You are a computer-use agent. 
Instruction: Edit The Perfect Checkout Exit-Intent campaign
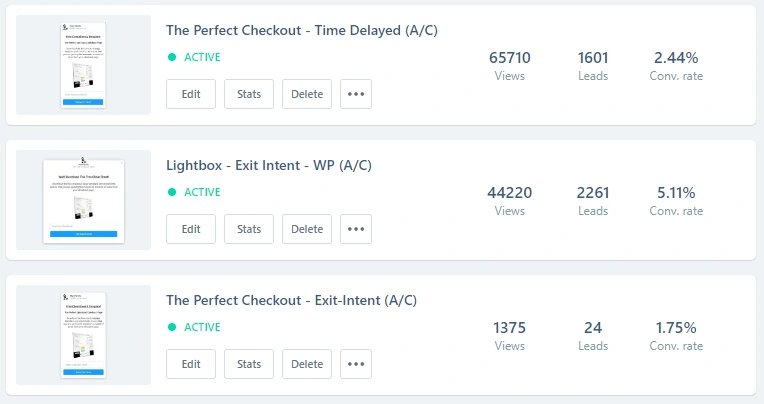pos(191,364)
